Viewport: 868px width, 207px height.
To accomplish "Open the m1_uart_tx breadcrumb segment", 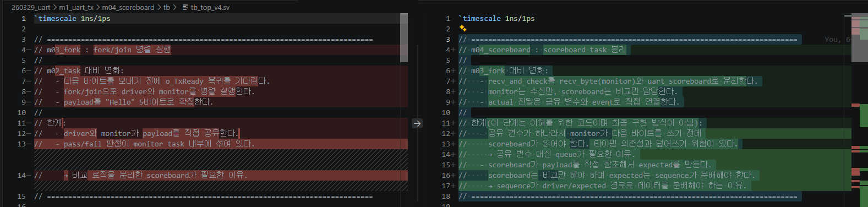I will [76, 7].
